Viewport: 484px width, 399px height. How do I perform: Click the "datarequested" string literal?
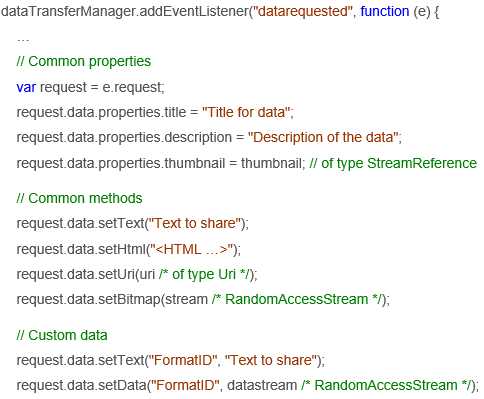pos(303,11)
